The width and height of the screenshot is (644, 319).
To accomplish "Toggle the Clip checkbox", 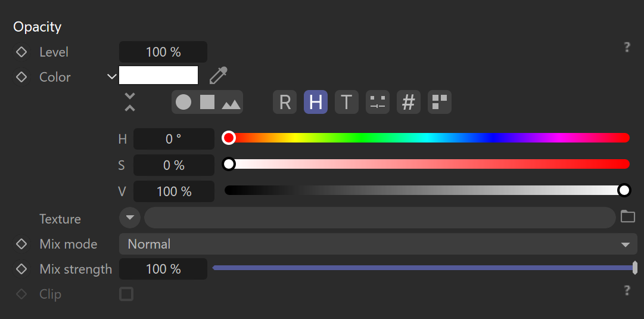I will (x=126, y=295).
